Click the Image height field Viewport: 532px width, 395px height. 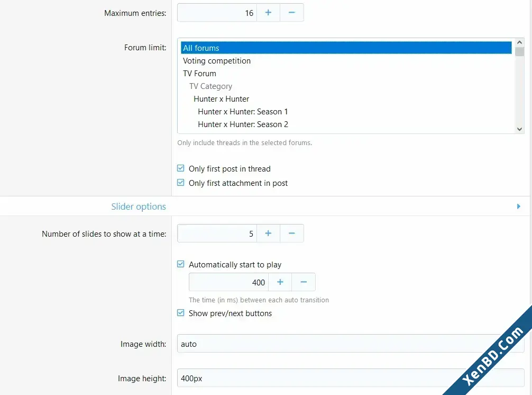(351, 378)
